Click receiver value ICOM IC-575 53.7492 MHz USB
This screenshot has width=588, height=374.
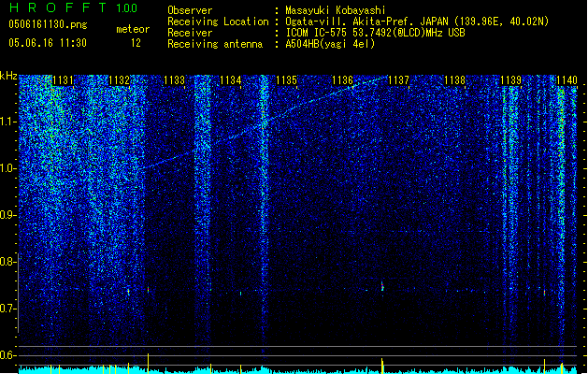[375, 33]
